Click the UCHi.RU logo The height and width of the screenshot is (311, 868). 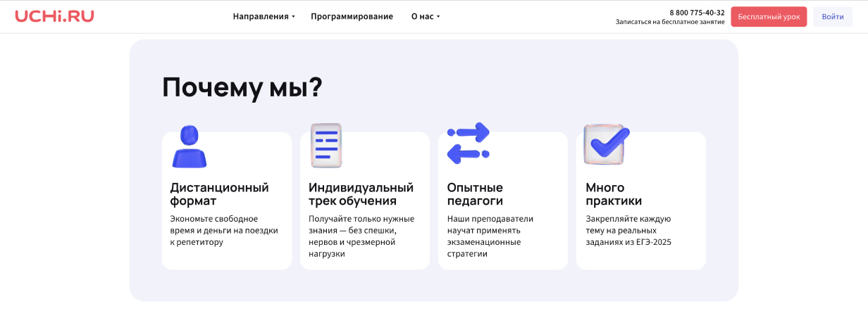(54, 16)
